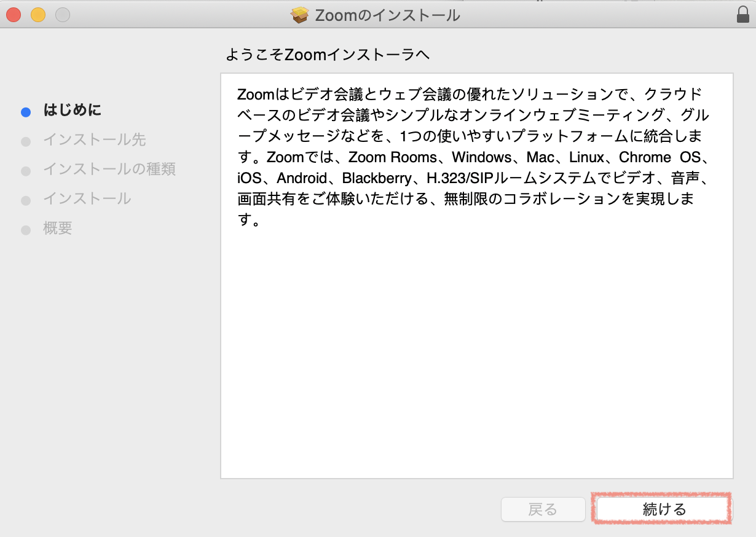The image size is (756, 537).
Task: Minimize the installer with yellow button
Action: pyautogui.click(x=38, y=14)
